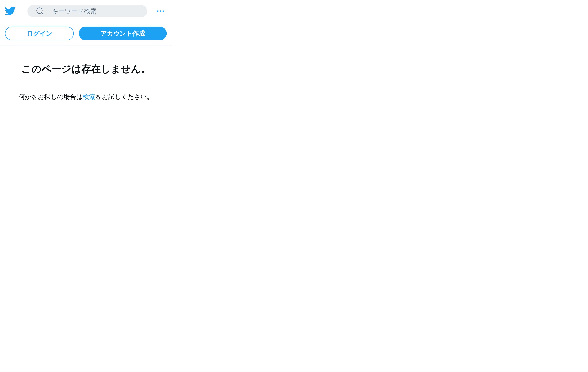Click the blue bird logo at top-left

10,11
